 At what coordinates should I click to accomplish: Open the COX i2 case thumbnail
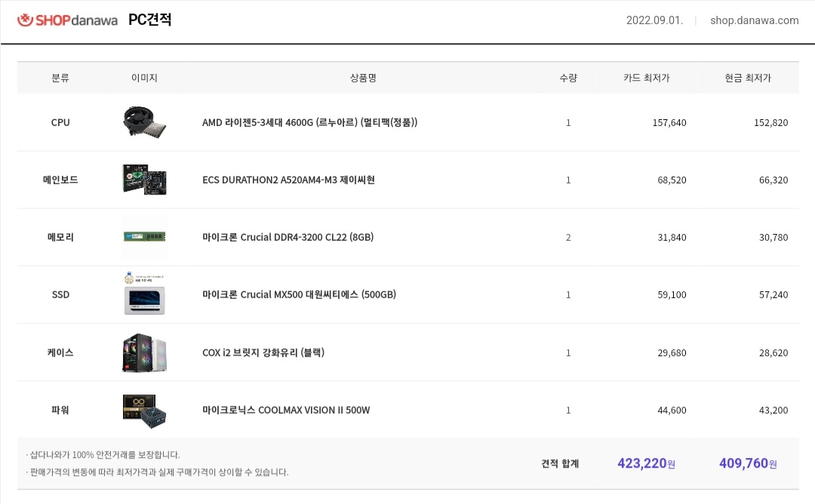(x=144, y=353)
